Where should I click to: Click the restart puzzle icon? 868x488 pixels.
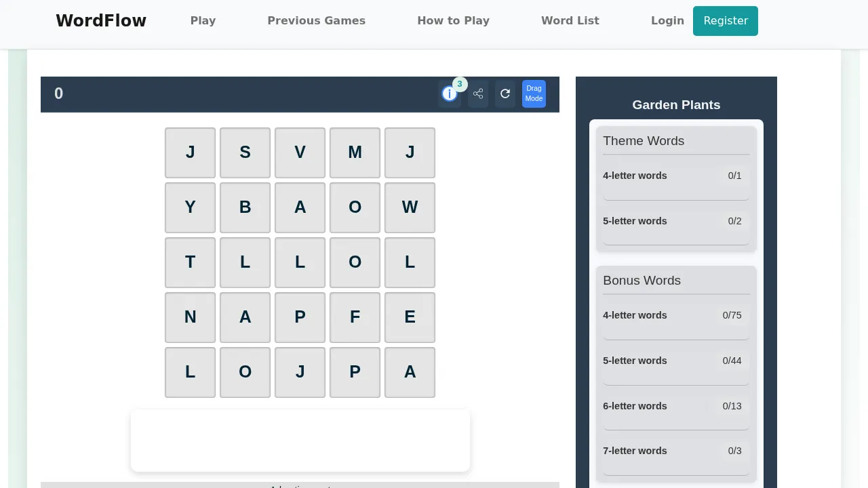505,94
